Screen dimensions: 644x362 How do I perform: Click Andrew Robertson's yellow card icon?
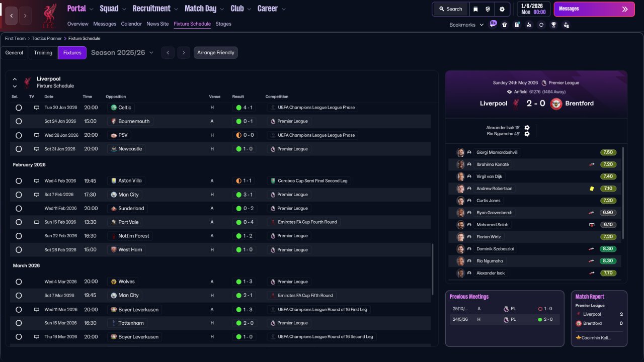[592, 189]
